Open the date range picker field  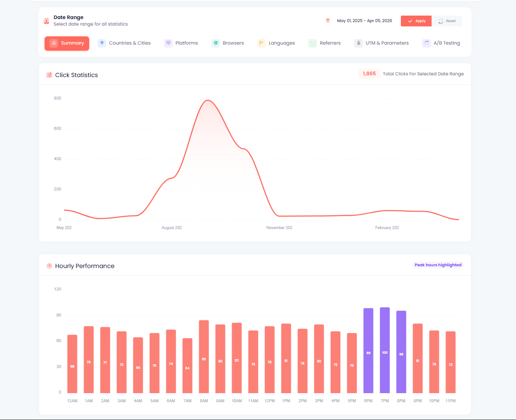[364, 20]
